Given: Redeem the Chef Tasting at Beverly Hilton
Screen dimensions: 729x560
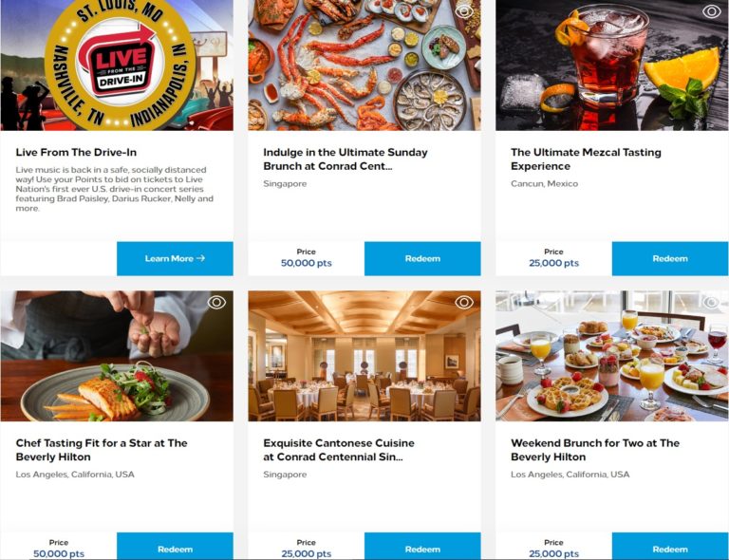Looking at the screenshot, I should 175,547.
